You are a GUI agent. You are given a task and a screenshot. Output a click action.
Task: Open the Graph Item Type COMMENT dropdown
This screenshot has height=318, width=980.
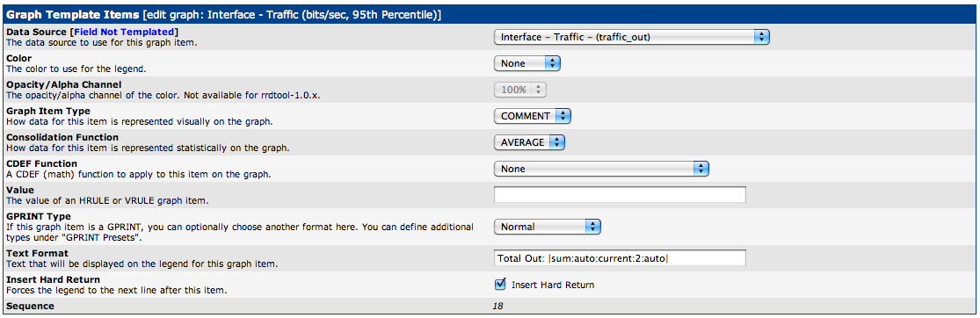(532, 116)
